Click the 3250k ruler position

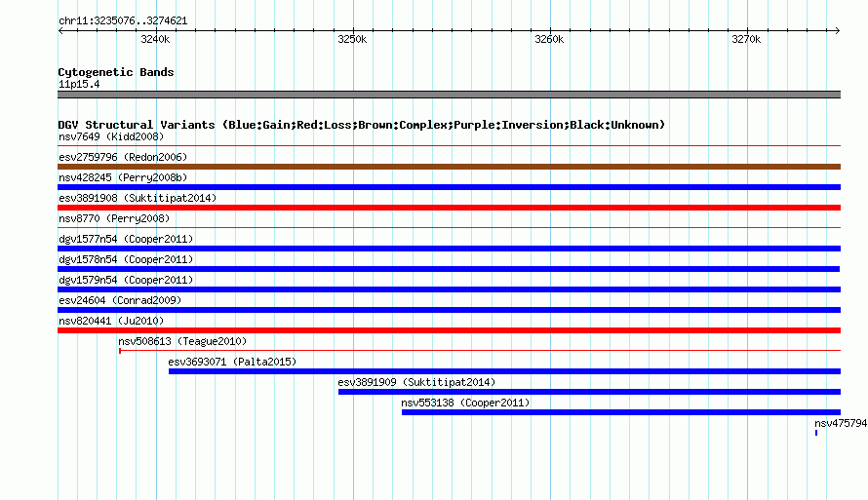[353, 39]
